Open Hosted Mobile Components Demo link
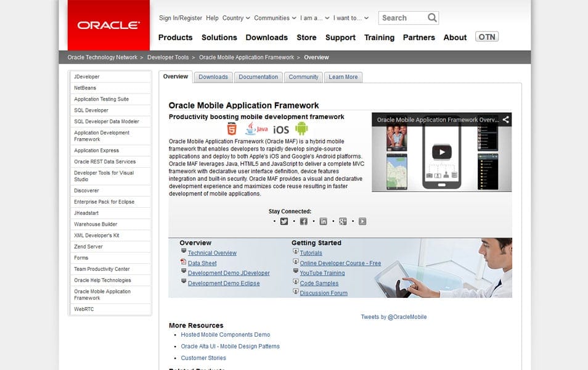The width and height of the screenshot is (588, 370). click(x=226, y=334)
